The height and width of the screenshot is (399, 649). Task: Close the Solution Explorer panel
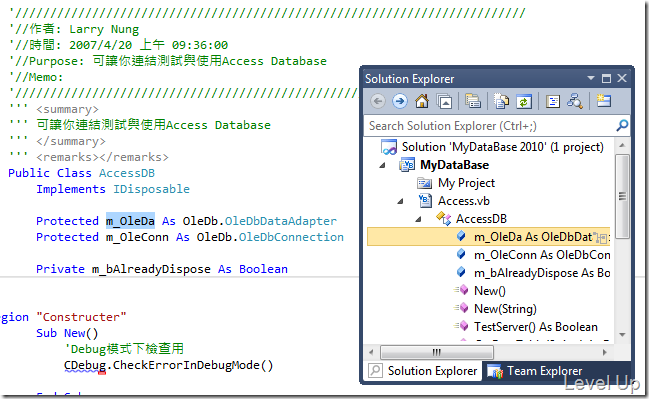(622, 78)
